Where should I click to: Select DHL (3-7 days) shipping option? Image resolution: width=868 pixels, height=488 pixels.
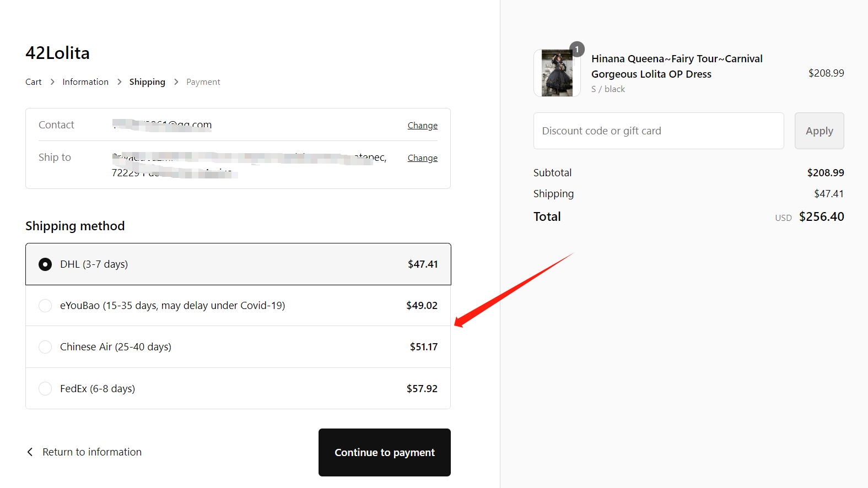(238, 264)
